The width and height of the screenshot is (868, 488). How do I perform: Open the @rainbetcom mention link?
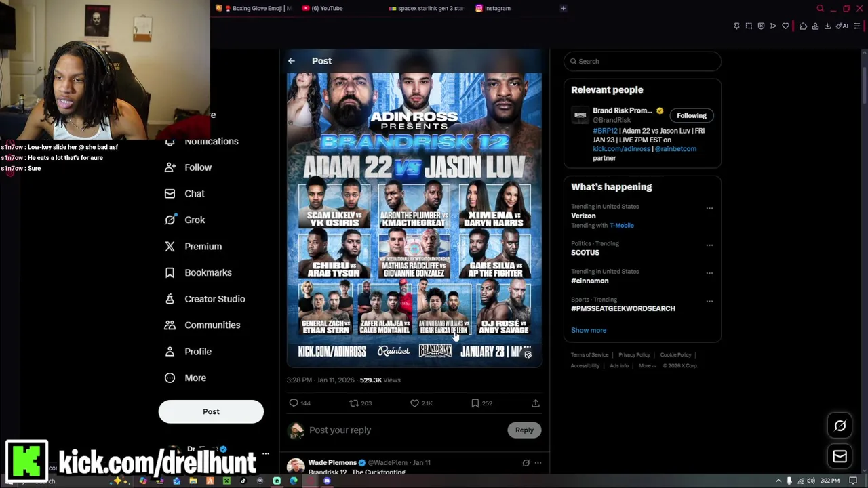point(674,149)
